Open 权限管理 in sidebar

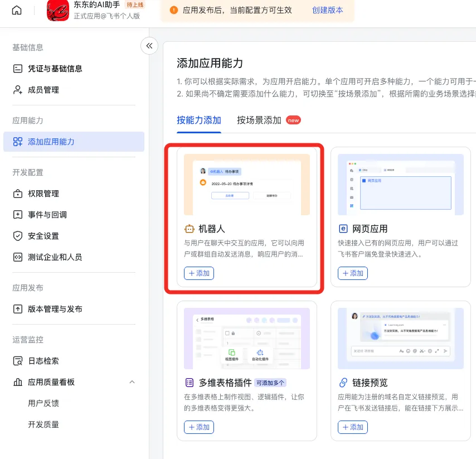pyautogui.click(x=74, y=194)
